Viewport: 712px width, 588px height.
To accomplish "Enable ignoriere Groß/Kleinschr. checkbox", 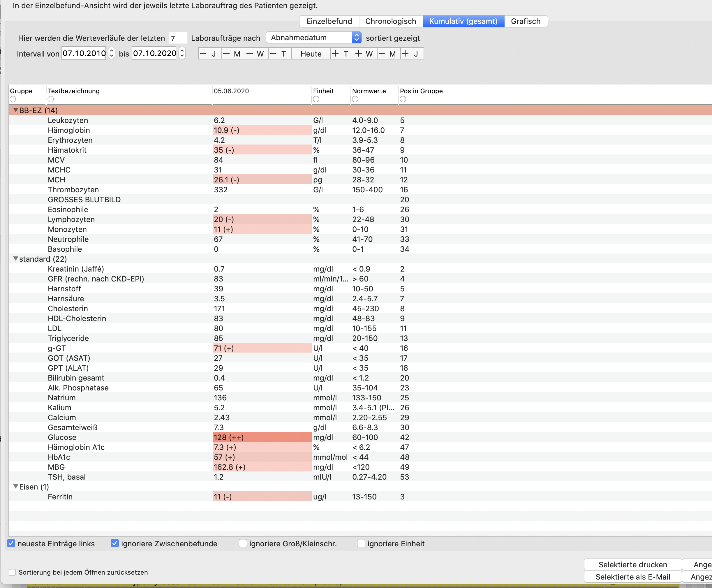I will click(x=243, y=543).
